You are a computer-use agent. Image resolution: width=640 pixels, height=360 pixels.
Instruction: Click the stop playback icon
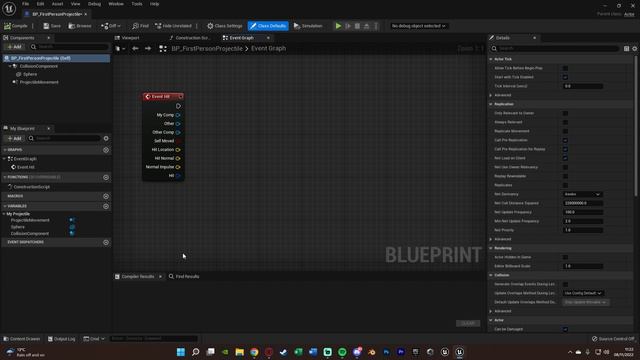358,26
